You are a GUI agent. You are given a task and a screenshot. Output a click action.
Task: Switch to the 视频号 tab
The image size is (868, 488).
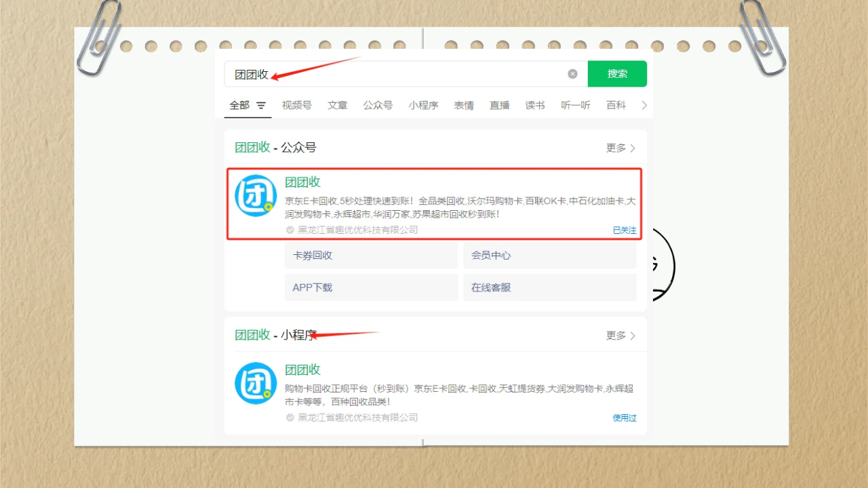(297, 105)
